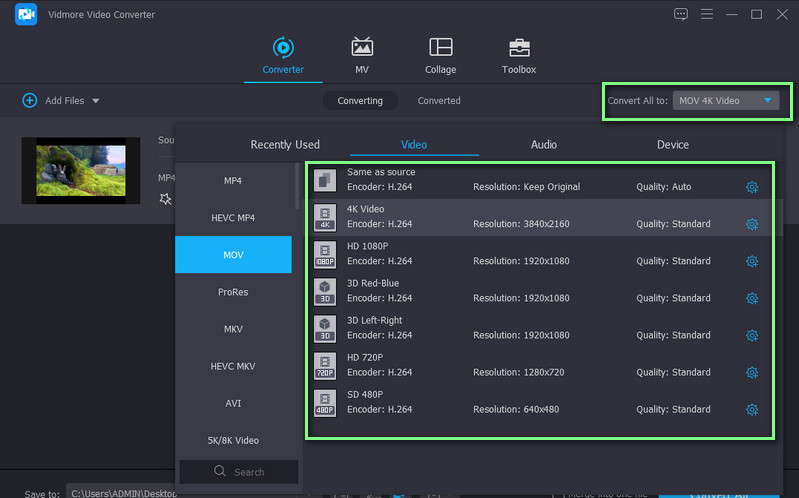This screenshot has width=799, height=498.
Task: Choose HEVC MKV format
Action: click(x=233, y=366)
